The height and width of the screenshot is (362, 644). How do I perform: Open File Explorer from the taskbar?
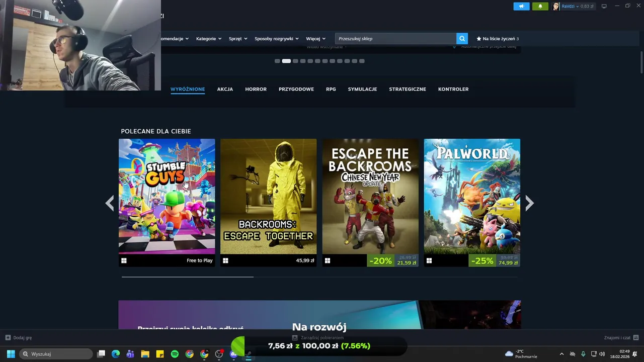pyautogui.click(x=145, y=354)
